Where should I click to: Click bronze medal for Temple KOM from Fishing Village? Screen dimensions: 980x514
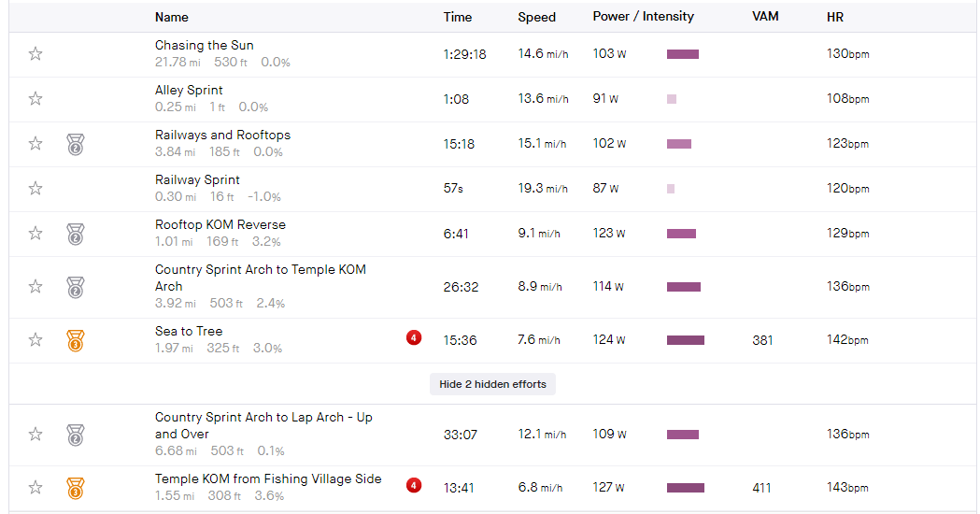tap(76, 489)
